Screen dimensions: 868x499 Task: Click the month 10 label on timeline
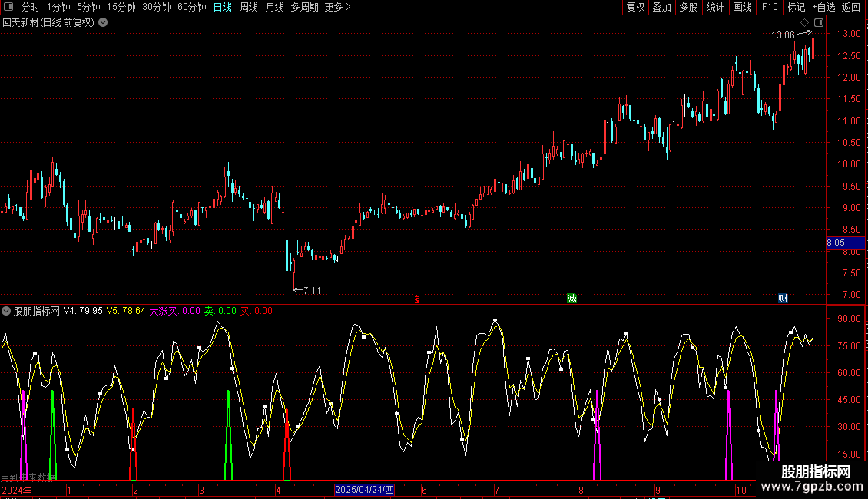coord(741,491)
